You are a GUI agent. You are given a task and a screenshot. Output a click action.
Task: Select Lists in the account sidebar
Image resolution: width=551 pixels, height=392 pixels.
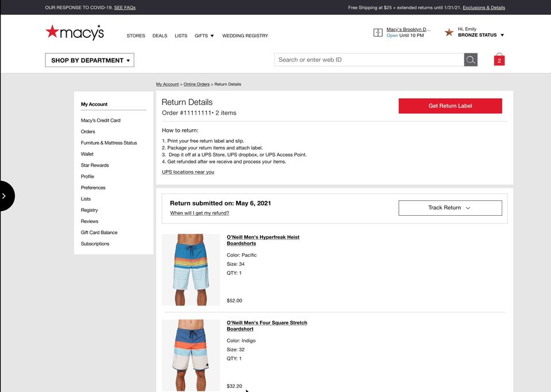point(86,199)
